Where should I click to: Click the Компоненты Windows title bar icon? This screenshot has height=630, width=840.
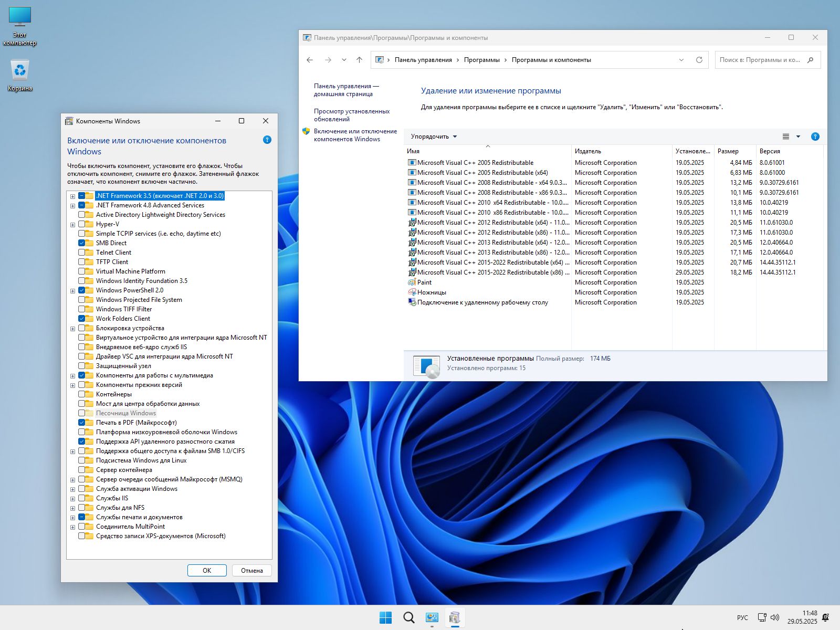pos(69,121)
